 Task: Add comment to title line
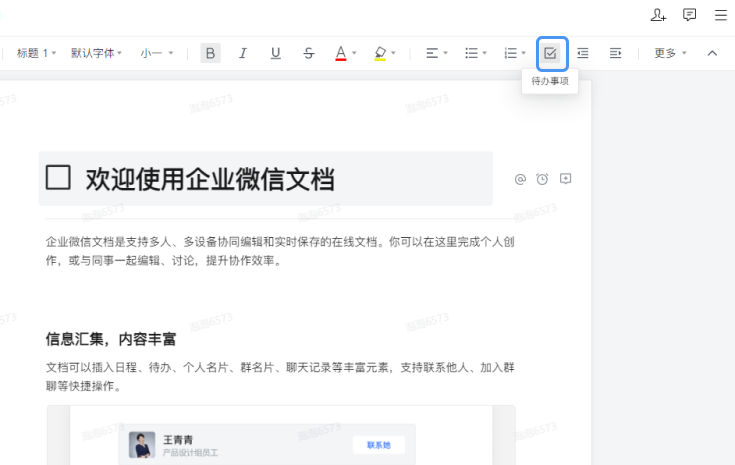(x=566, y=179)
